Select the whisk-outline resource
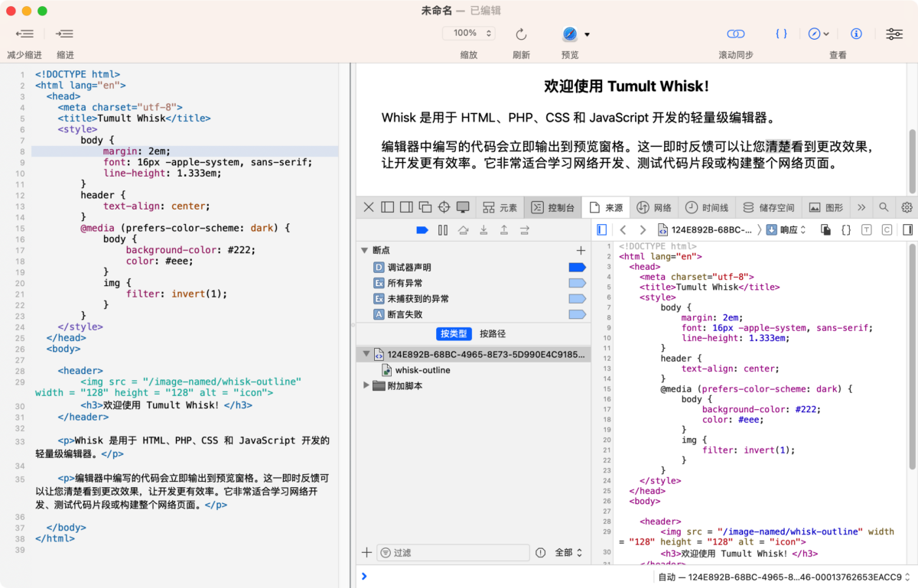918x588 pixels. [422, 370]
